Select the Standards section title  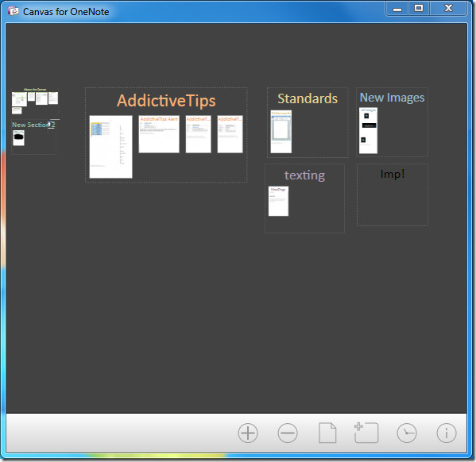[308, 98]
